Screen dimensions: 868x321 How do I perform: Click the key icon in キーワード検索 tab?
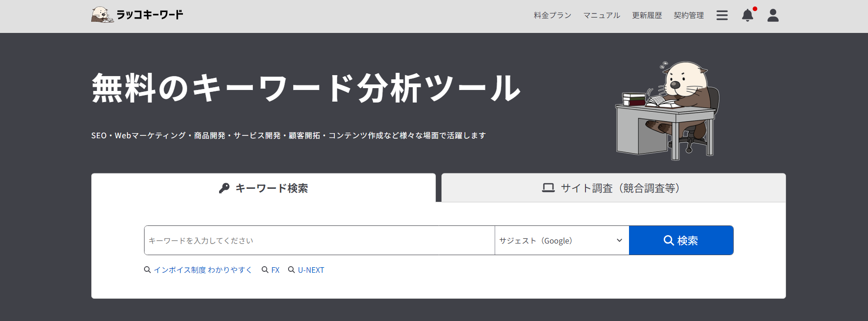224,188
